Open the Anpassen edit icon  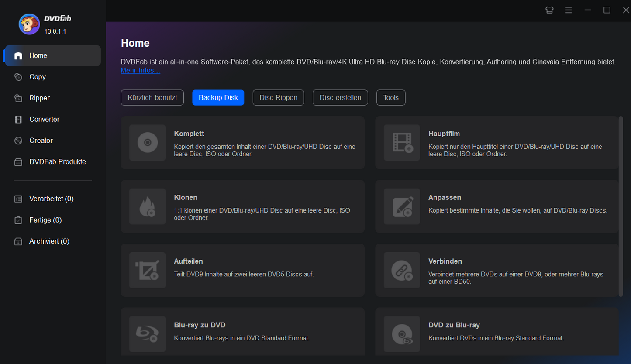pyautogui.click(x=401, y=206)
